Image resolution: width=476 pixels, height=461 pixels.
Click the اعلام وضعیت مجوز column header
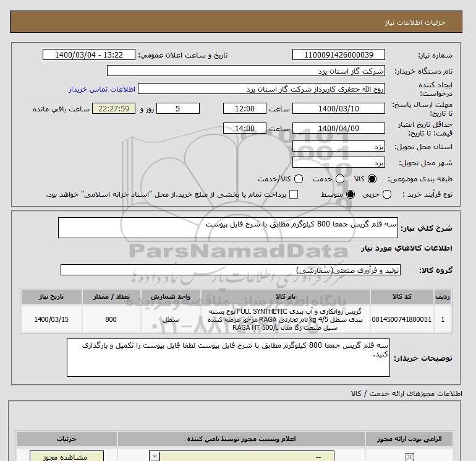click(241, 439)
